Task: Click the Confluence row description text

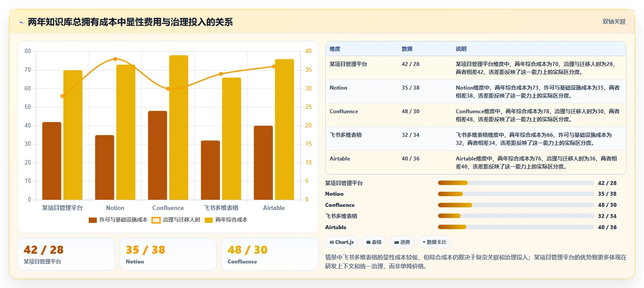Action: (x=537, y=115)
